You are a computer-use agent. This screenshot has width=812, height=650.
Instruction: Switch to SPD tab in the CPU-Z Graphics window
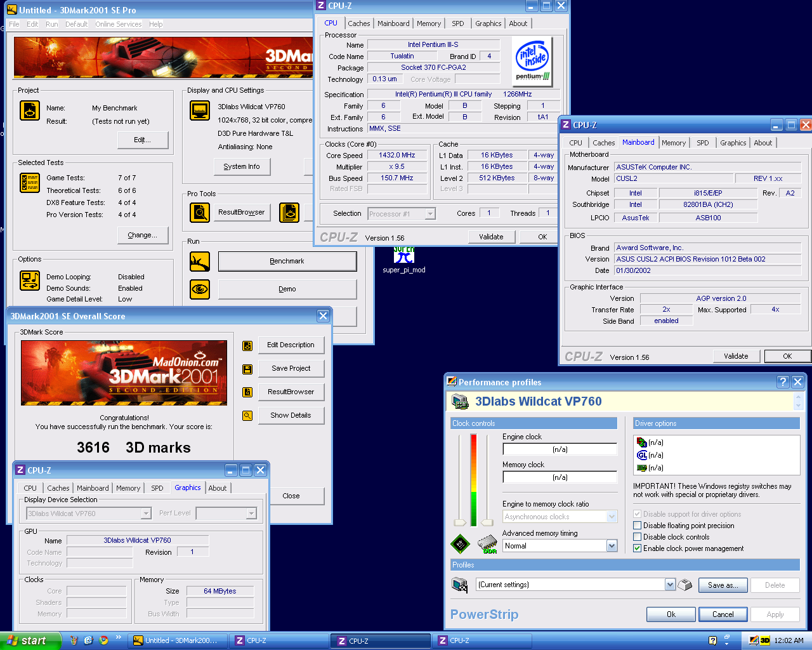157,488
